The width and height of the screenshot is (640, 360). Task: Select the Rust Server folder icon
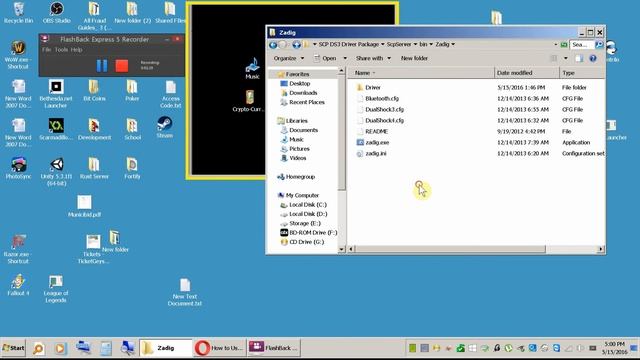94,168
